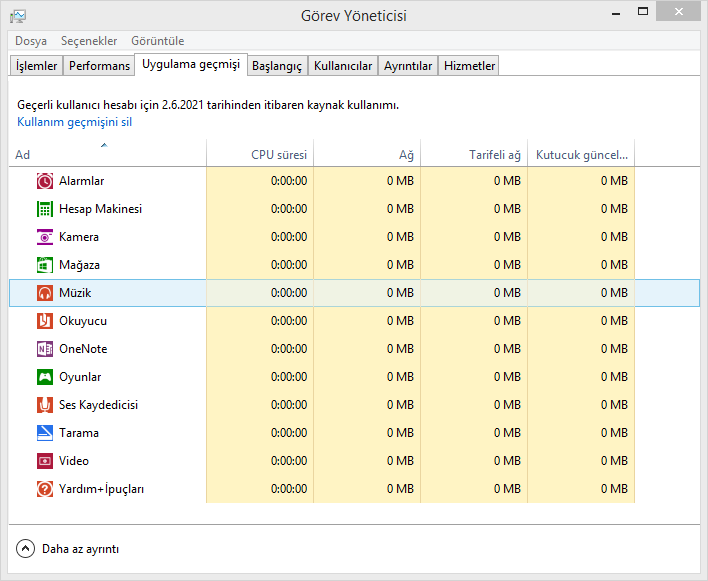Open the Hizmetler tab

click(x=470, y=66)
